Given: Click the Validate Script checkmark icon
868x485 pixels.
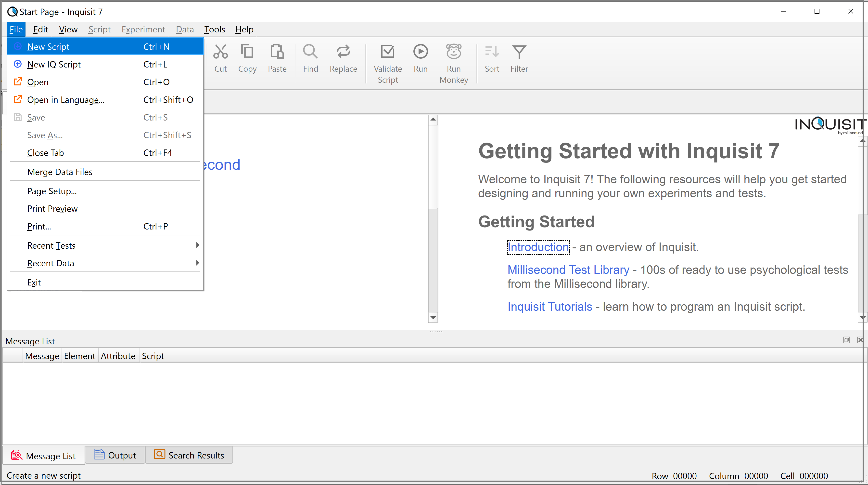Looking at the screenshot, I should pyautogui.click(x=387, y=52).
